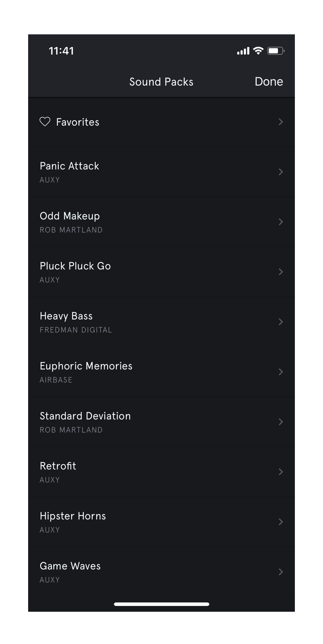Tap the home indicator bar
Viewport: 323px width, 644px height.
(161, 604)
